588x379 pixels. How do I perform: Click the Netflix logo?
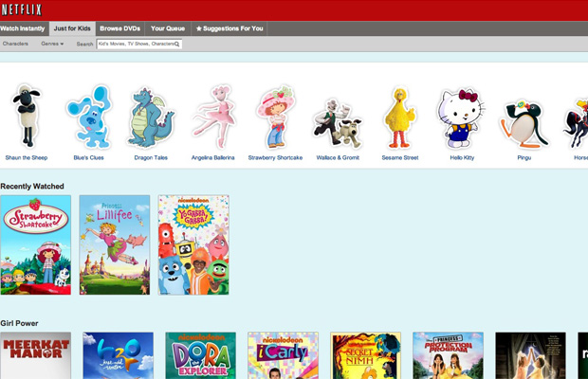point(21,9)
